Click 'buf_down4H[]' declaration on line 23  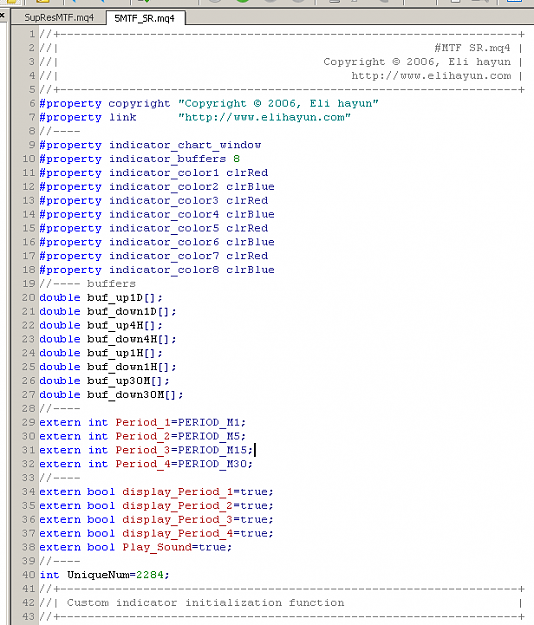128,339
